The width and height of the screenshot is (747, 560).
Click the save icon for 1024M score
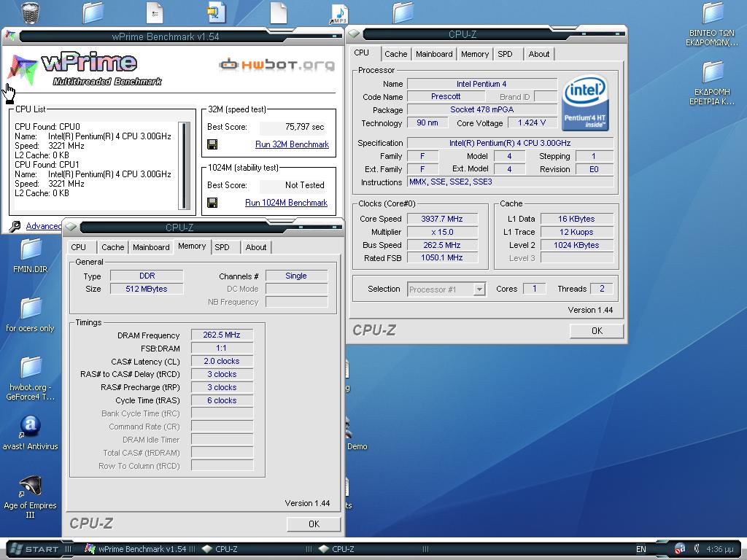212,203
